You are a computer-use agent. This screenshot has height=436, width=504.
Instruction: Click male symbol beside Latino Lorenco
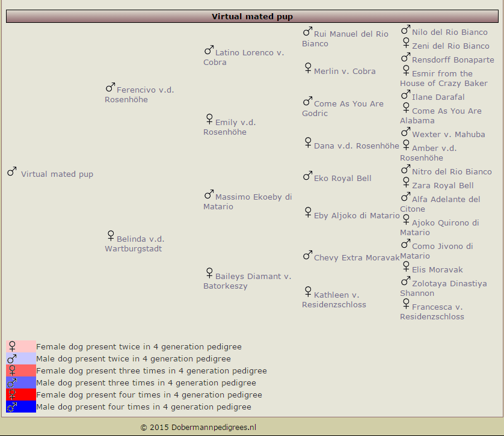pyautogui.click(x=209, y=50)
